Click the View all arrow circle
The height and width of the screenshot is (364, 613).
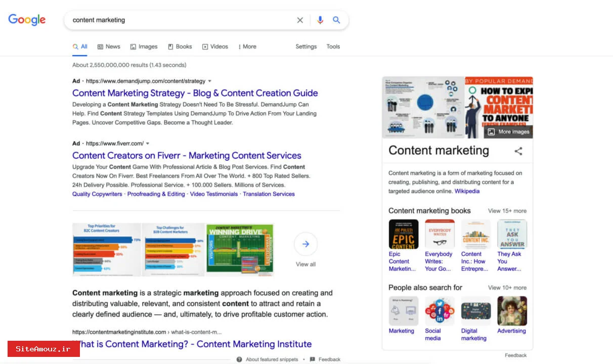click(305, 244)
